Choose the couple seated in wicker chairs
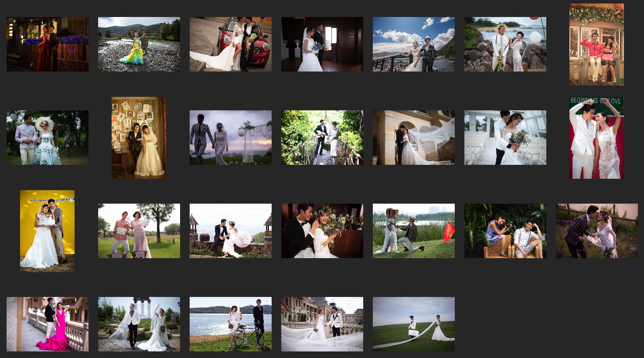The image size is (644, 358). (505, 231)
